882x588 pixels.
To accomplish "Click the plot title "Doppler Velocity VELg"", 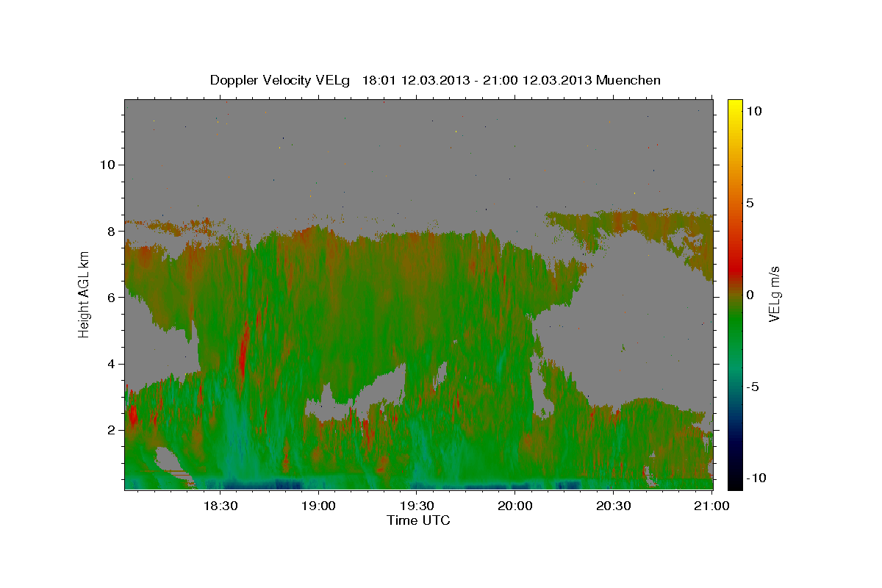I will tap(281, 80).
